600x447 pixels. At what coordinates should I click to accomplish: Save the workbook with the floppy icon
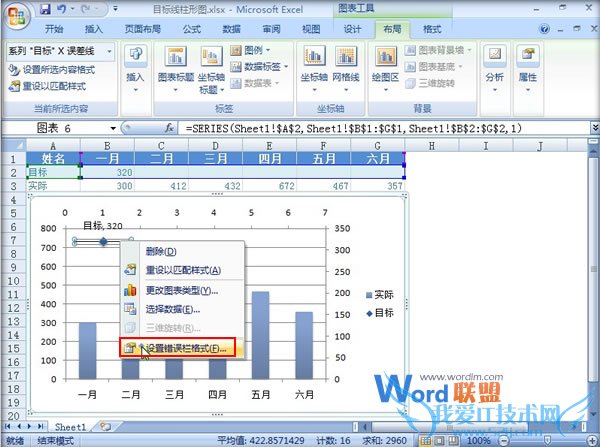(x=46, y=9)
